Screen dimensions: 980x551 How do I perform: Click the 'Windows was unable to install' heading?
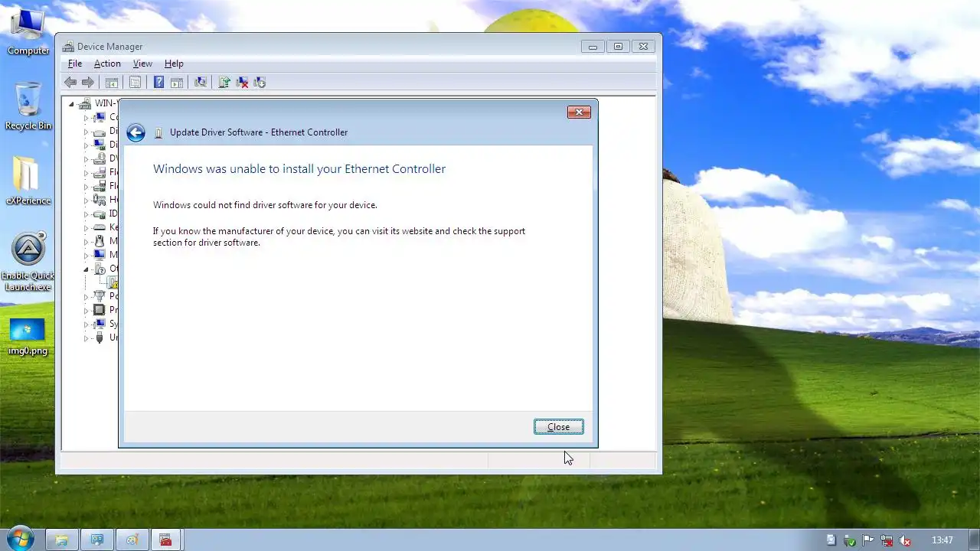coord(299,169)
